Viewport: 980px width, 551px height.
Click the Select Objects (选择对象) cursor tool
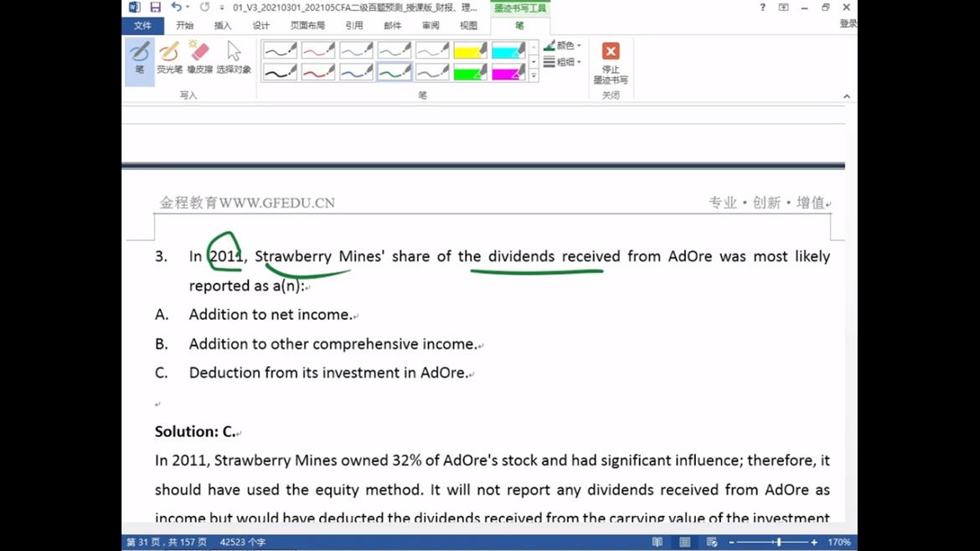234,59
